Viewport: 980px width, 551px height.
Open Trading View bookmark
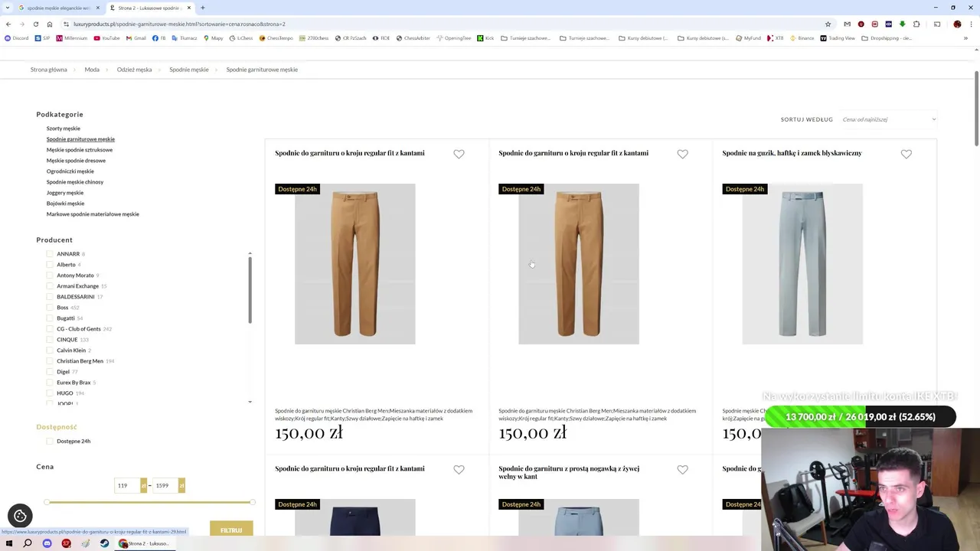[x=838, y=38]
